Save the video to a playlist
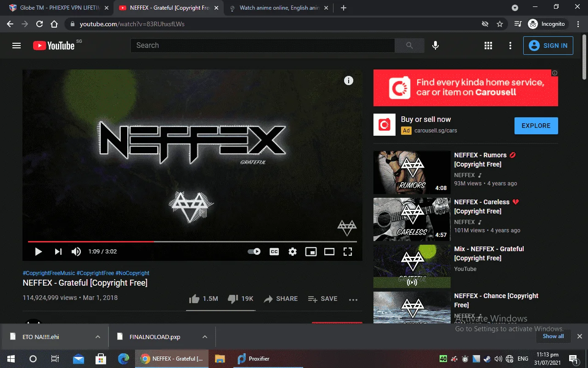 pyautogui.click(x=322, y=299)
